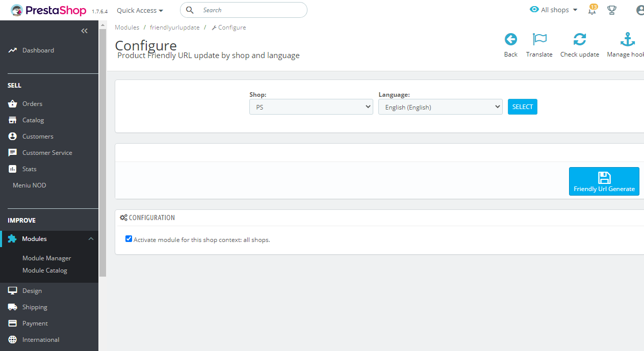Open the Shop dropdown showing PS
644x351 pixels.
[311, 107]
